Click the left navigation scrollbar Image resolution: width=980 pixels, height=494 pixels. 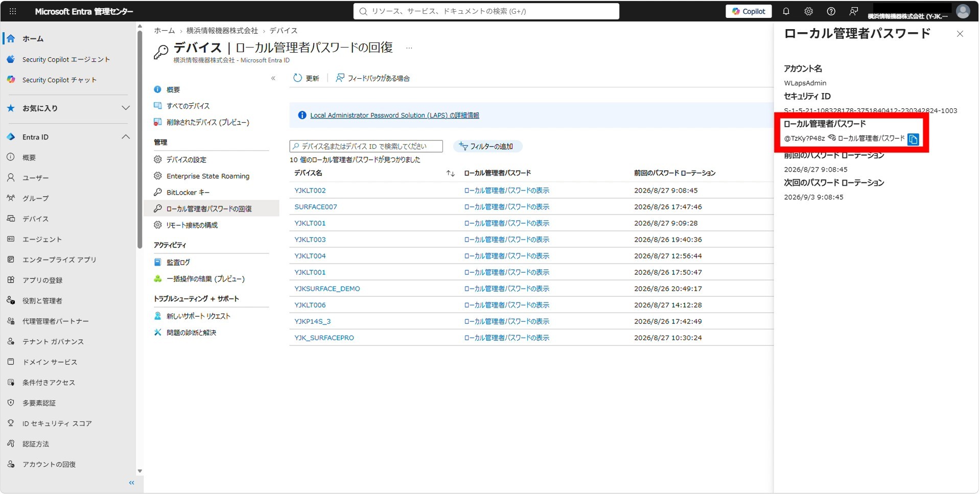(x=139, y=139)
